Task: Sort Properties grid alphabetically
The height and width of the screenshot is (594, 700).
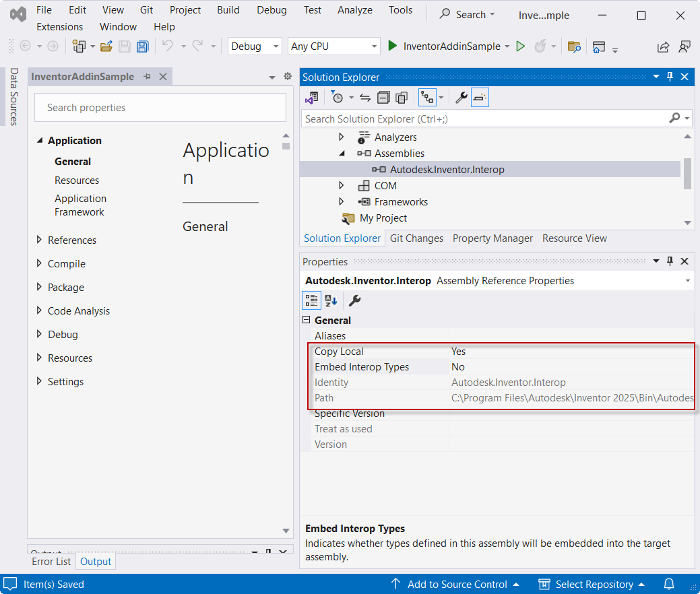Action: 331,300
